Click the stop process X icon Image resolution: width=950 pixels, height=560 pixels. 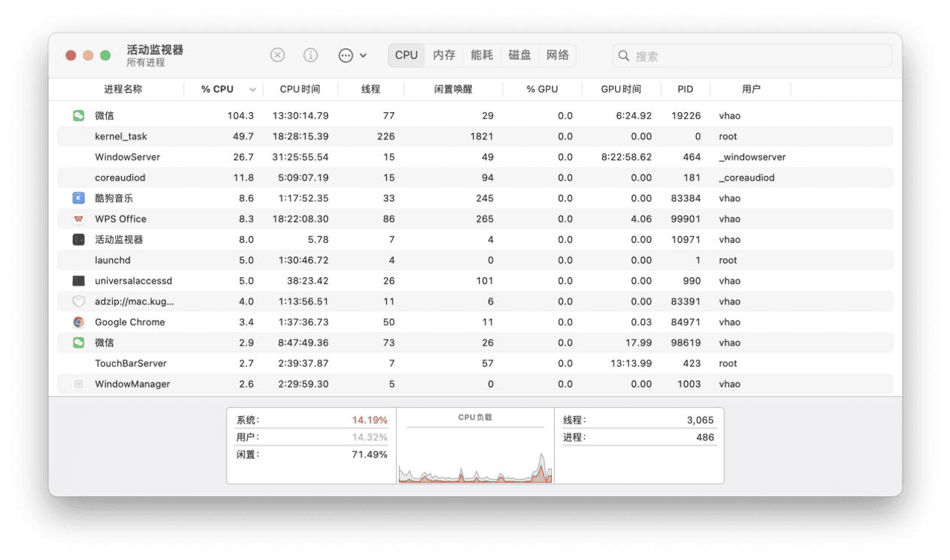tap(277, 55)
